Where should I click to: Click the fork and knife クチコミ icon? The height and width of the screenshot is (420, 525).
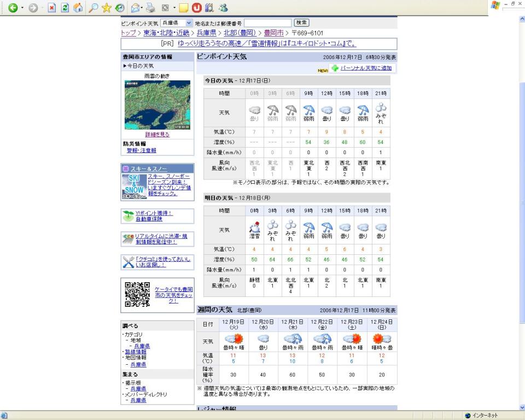(128, 262)
